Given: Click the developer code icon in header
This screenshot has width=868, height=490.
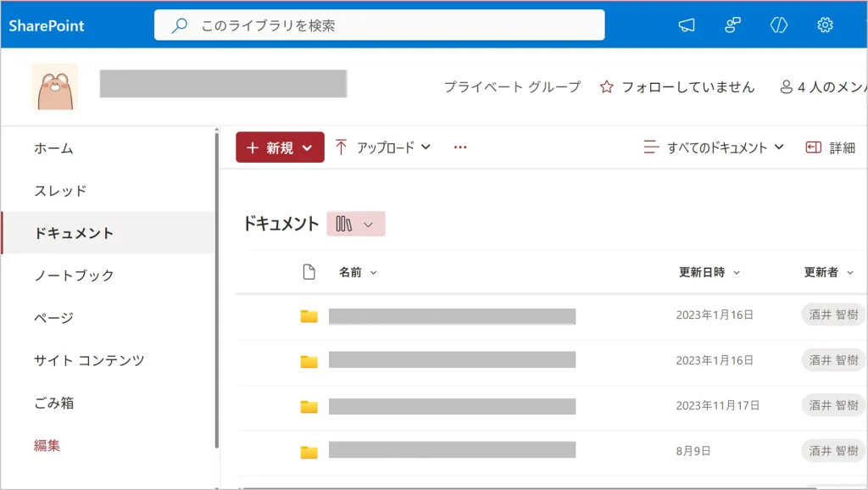Looking at the screenshot, I should pos(779,25).
